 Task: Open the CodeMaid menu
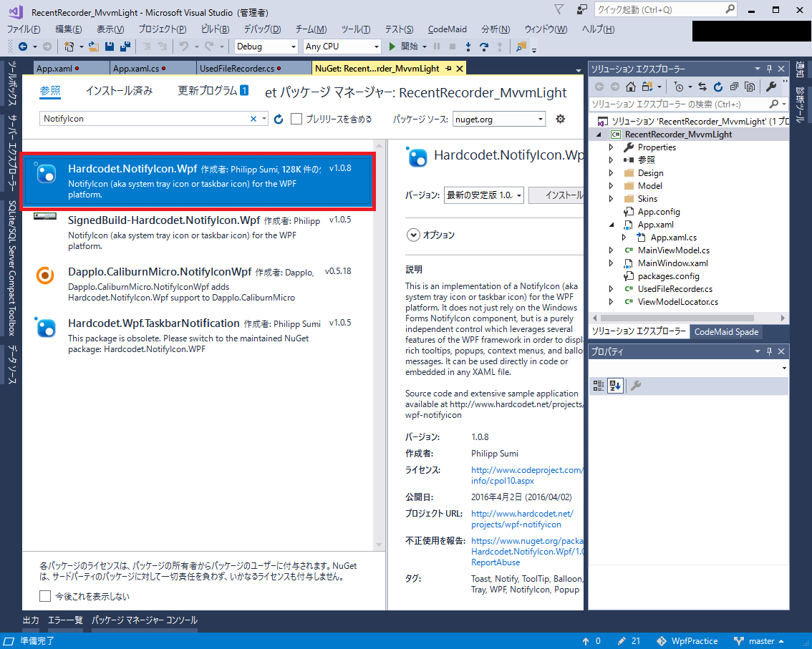coord(447,29)
